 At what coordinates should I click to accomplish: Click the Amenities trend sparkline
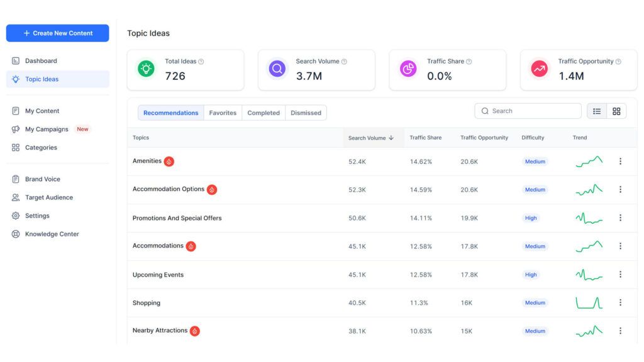[x=589, y=162]
